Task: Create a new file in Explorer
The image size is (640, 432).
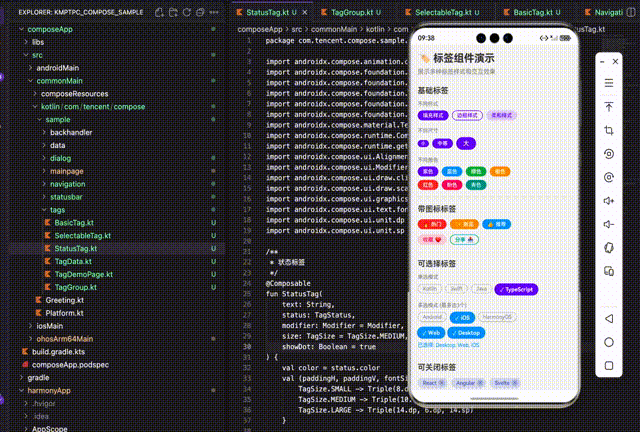Action: point(159,12)
